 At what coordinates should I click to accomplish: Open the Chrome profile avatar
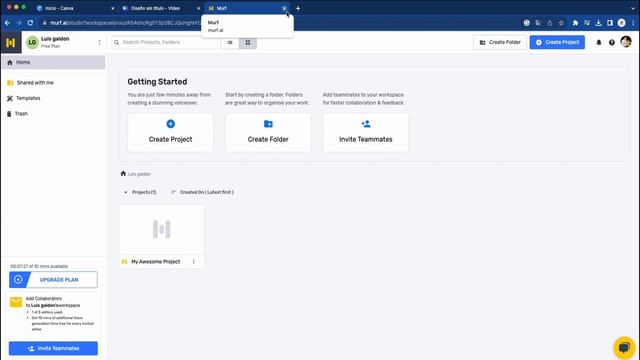click(x=621, y=23)
